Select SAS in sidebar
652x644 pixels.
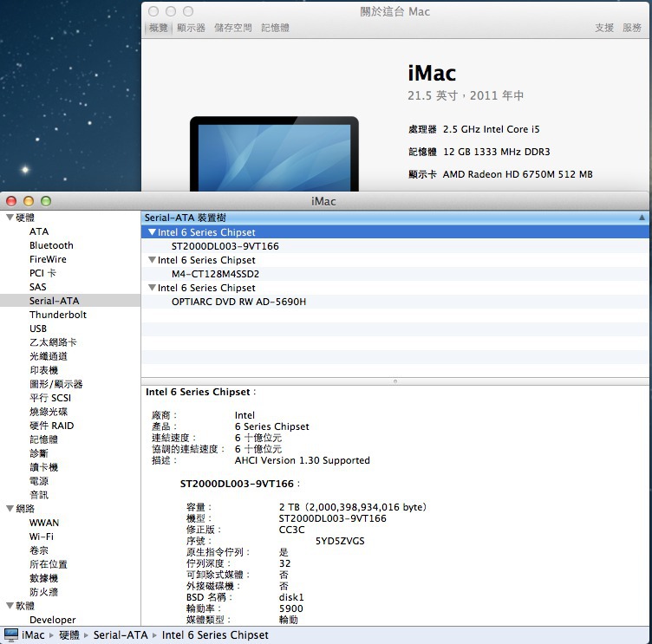point(38,287)
